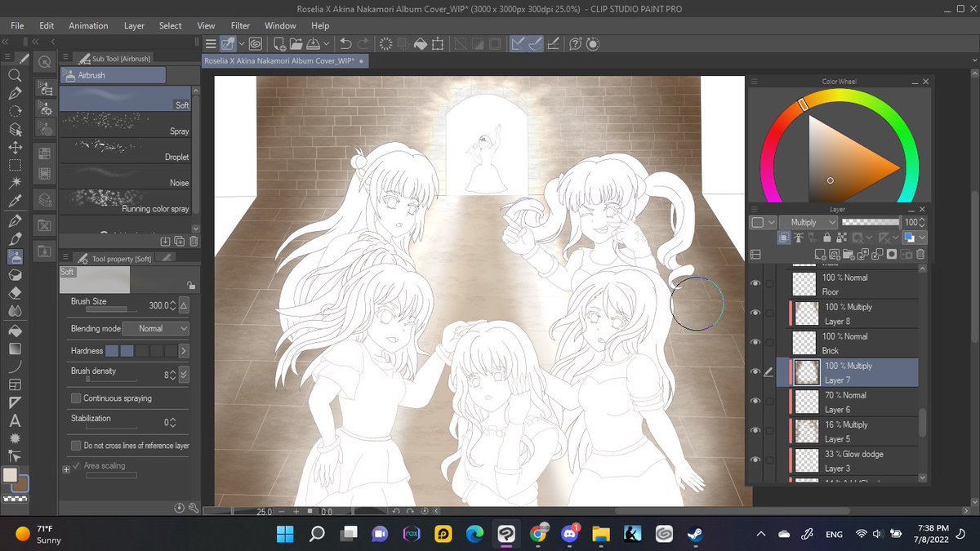
Task: Hide the Brick layer via eye icon
Action: [755, 342]
